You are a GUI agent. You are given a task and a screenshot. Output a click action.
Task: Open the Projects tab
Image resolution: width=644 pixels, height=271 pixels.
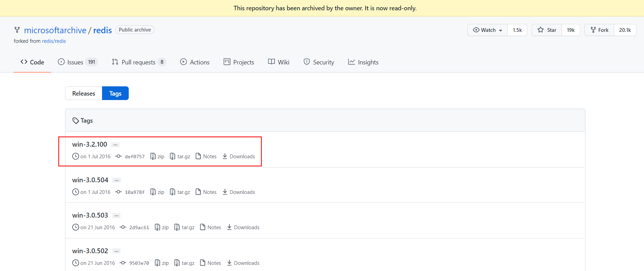coord(239,62)
